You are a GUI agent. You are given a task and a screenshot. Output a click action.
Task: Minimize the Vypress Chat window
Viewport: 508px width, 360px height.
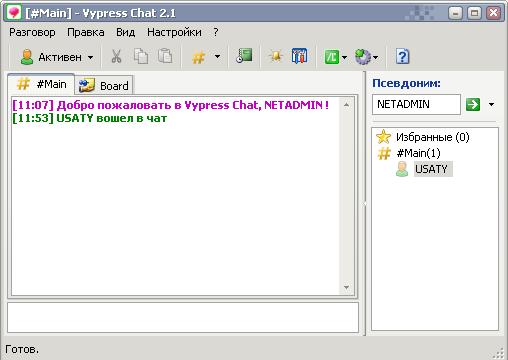(455, 13)
